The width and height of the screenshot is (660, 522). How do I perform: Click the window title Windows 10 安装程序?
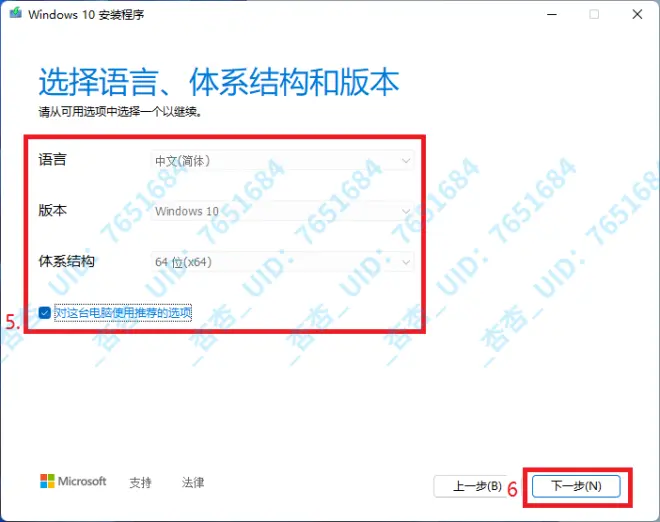coord(86,15)
